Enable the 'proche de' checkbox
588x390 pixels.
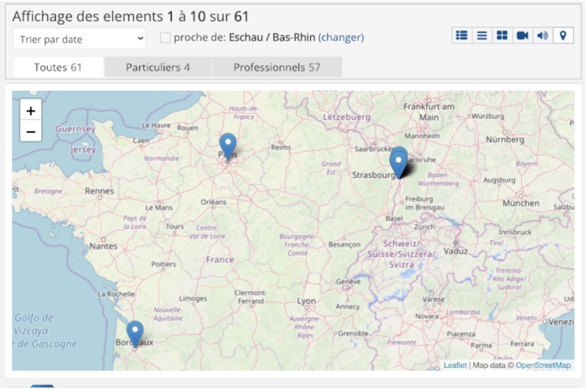point(165,38)
